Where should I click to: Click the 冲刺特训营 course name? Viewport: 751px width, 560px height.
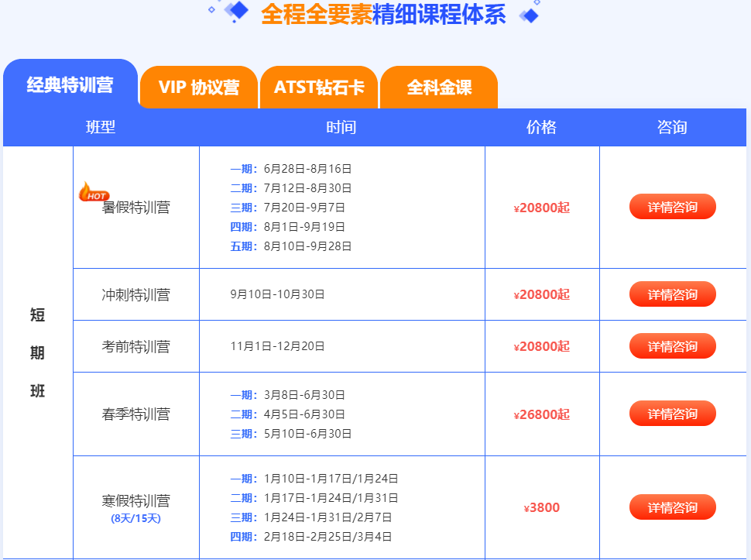pos(135,295)
